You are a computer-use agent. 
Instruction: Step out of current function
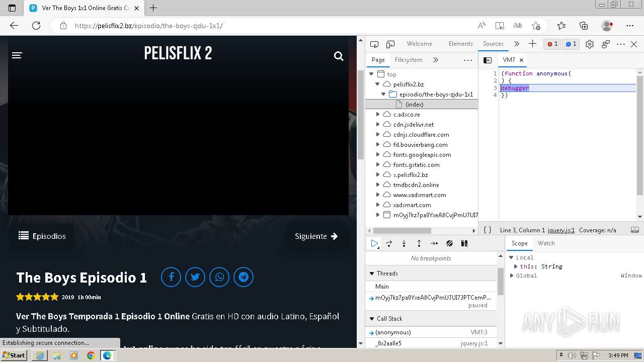coord(419,243)
